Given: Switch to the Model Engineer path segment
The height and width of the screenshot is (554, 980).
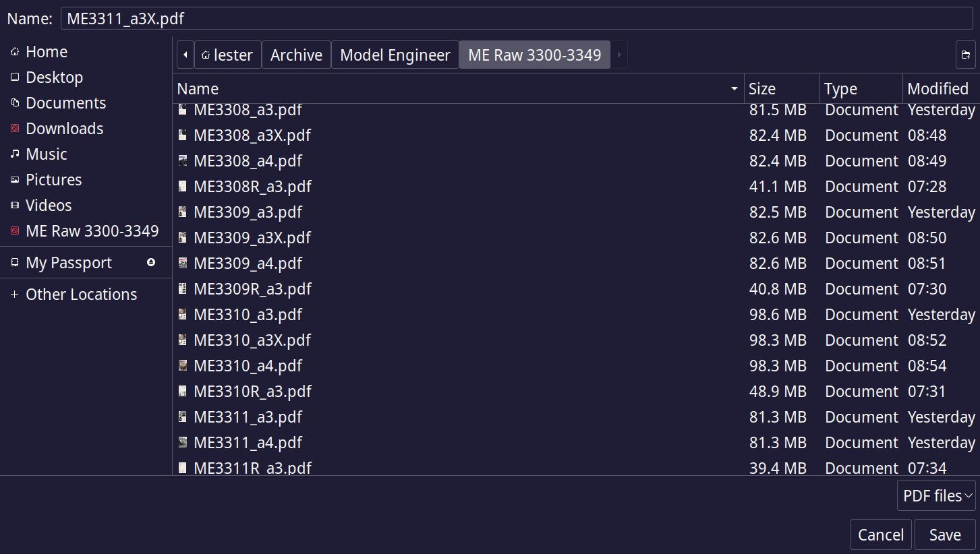Looking at the screenshot, I should (x=395, y=55).
